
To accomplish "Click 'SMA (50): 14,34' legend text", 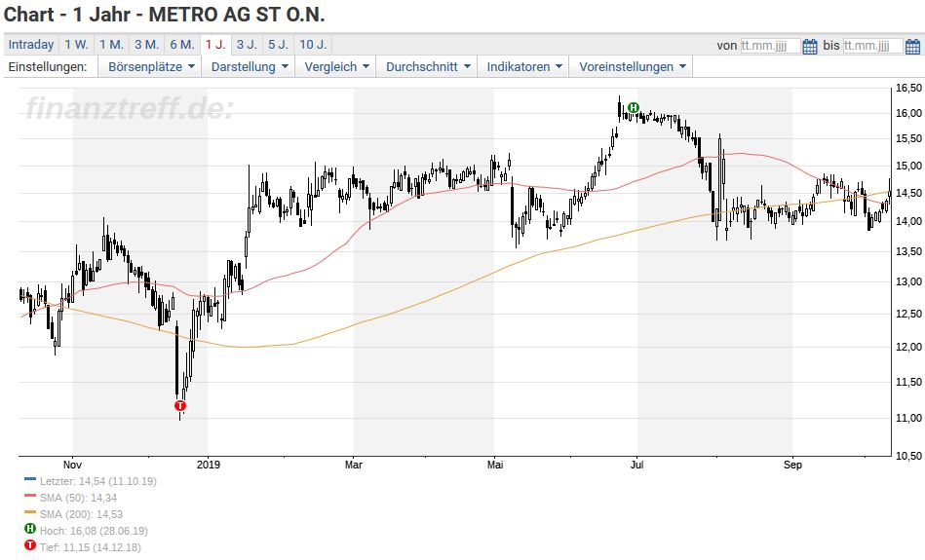I will [78, 498].
